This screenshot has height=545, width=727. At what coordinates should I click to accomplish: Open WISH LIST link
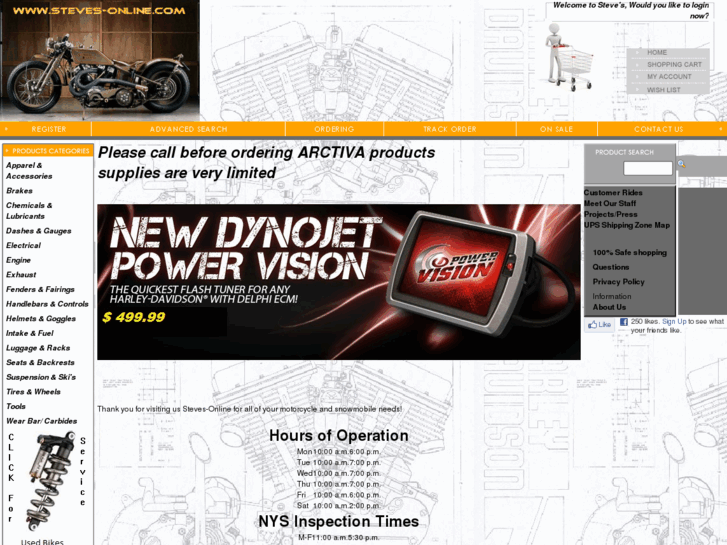coord(663,90)
